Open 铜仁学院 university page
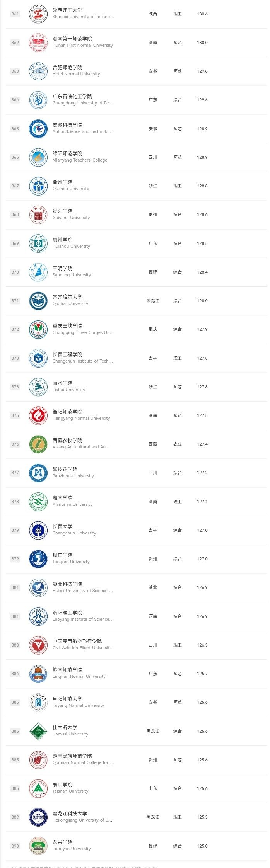The height and width of the screenshot is (868, 270). point(62,555)
